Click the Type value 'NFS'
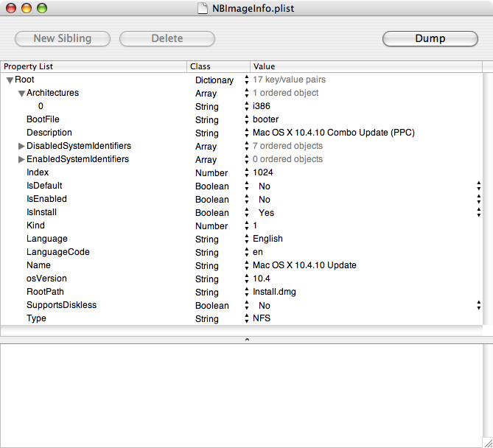Viewport: 493px width, 448px height. 262,318
